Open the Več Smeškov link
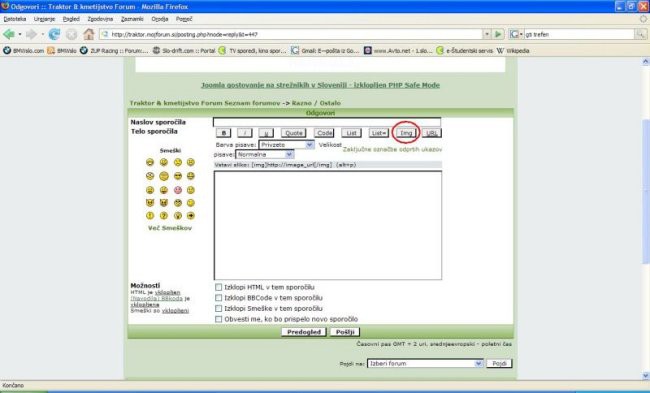This screenshot has width=650, height=393. pos(170,228)
